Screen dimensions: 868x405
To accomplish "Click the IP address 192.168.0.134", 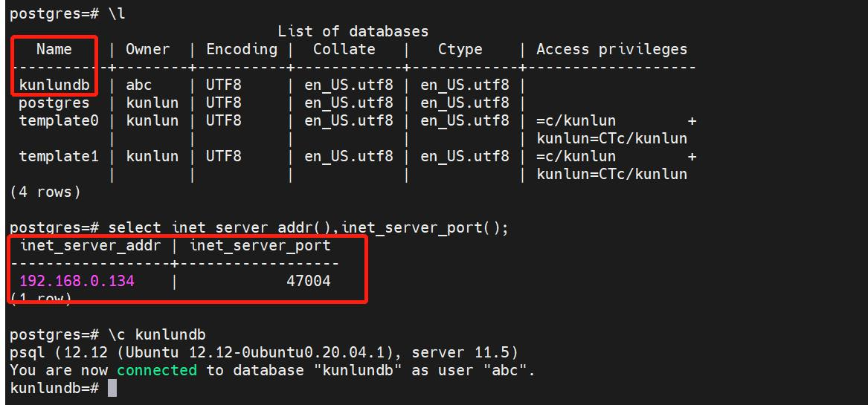I will tap(77, 281).
